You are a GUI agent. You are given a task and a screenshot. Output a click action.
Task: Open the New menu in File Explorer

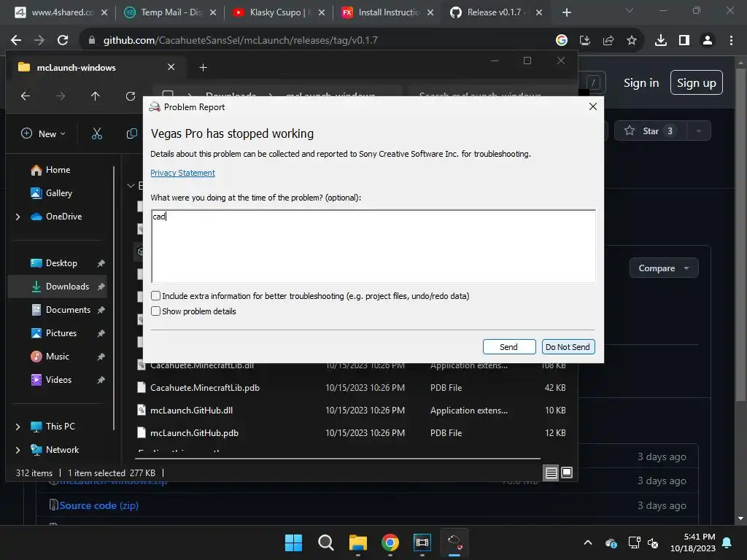click(43, 134)
